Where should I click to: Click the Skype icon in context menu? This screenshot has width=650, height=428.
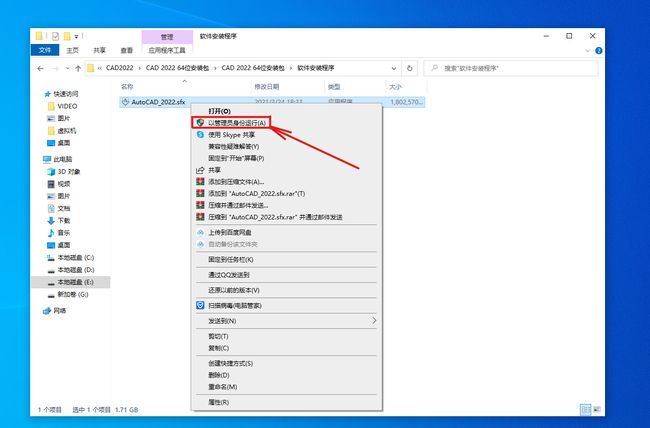(200, 135)
